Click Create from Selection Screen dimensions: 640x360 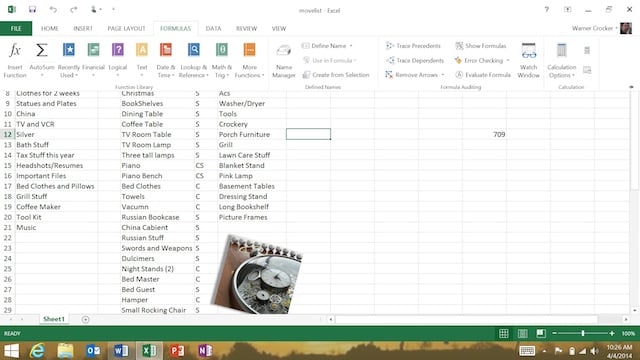336,75
